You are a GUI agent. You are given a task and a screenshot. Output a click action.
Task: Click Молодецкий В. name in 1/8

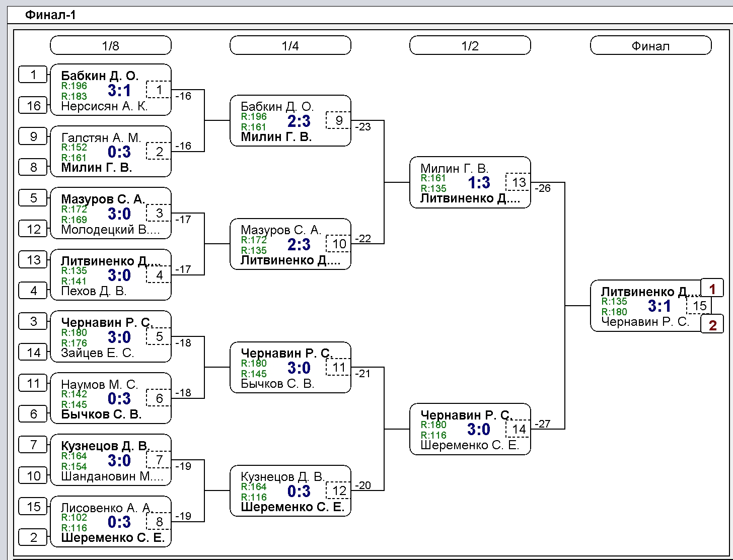[110, 230]
